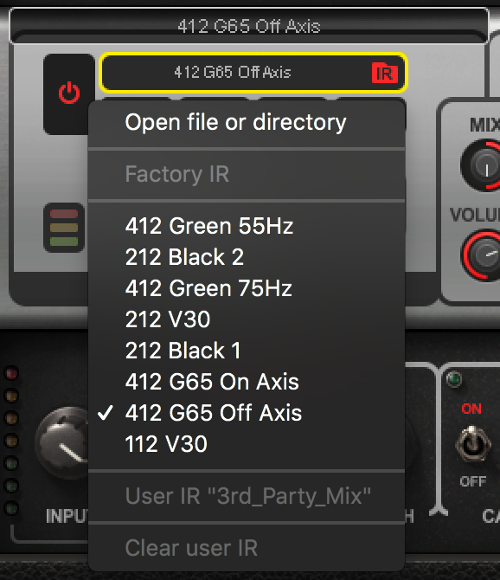500x580 pixels.
Task: Select 212 Black 1 impulse response
Action: point(246,350)
